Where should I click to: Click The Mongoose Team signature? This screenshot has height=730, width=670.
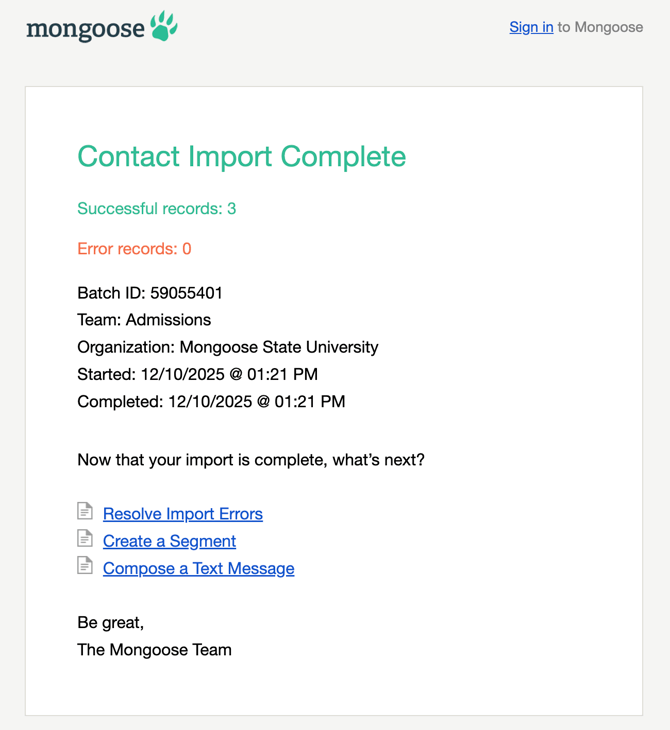[x=154, y=649]
